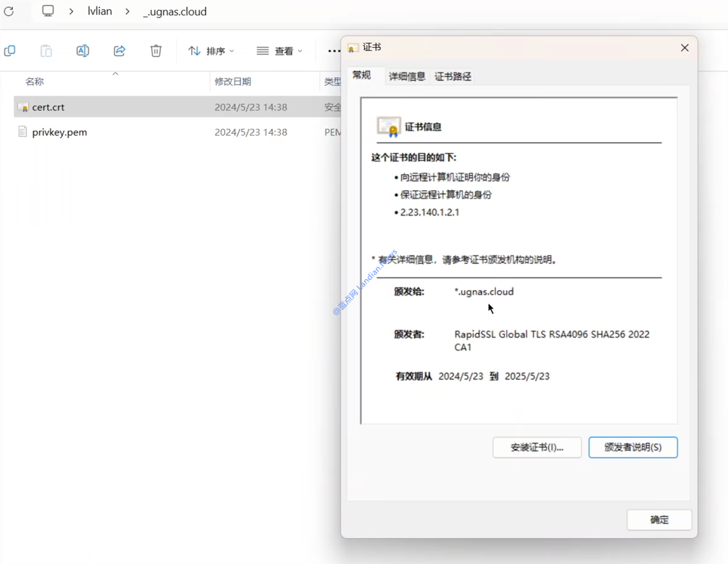The height and width of the screenshot is (564, 728).
Task: Click cert.crt date 2024/5/23 14:38
Action: coord(251,107)
